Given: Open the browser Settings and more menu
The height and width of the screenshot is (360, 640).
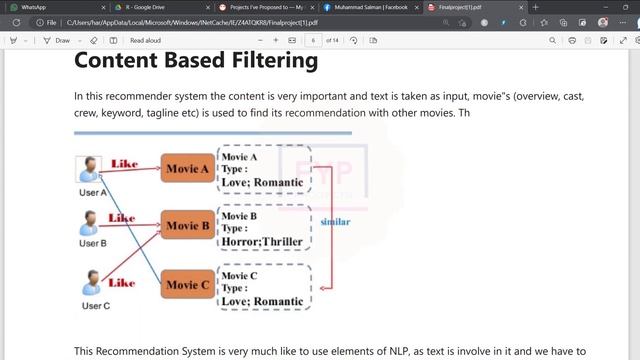Looking at the screenshot, I should (x=622, y=23).
